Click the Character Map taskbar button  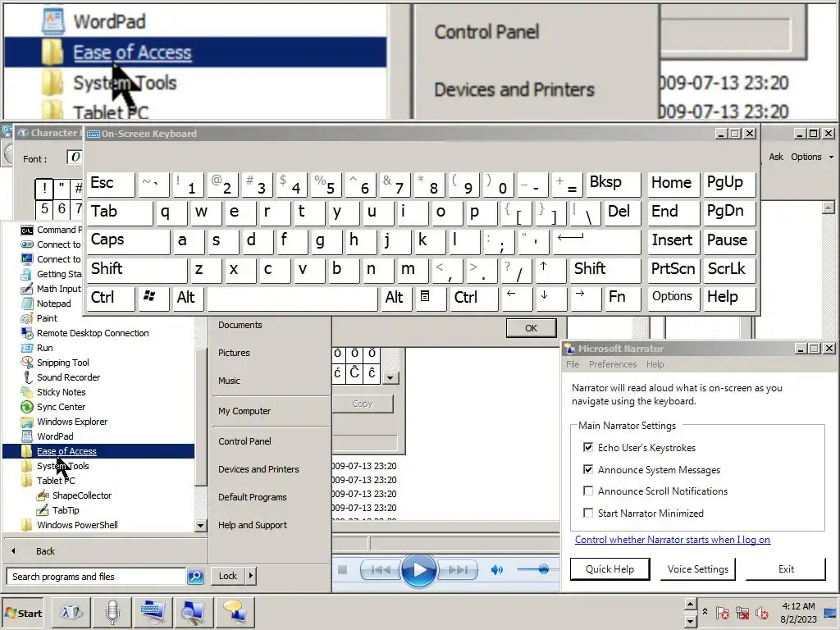(x=71, y=612)
